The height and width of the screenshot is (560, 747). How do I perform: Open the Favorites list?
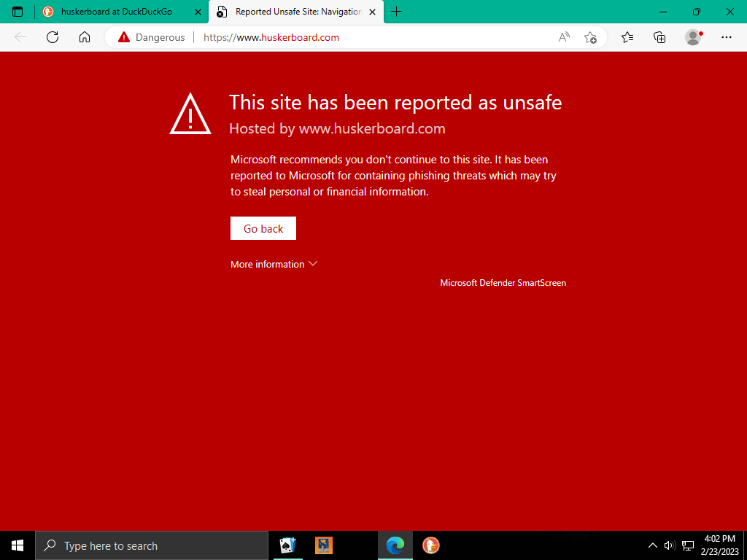[627, 37]
